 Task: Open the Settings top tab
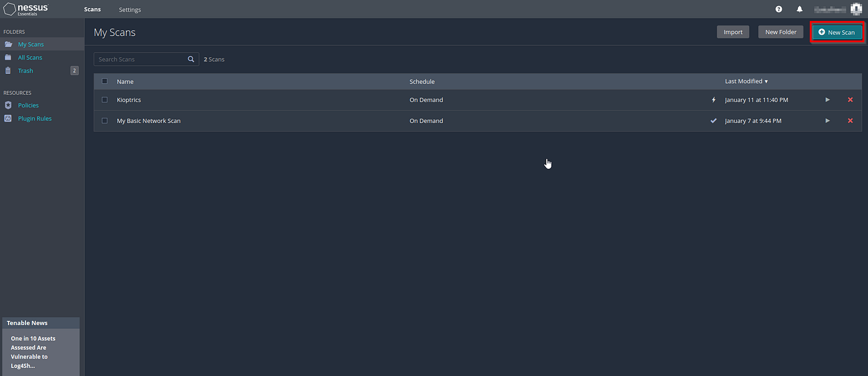coord(130,10)
